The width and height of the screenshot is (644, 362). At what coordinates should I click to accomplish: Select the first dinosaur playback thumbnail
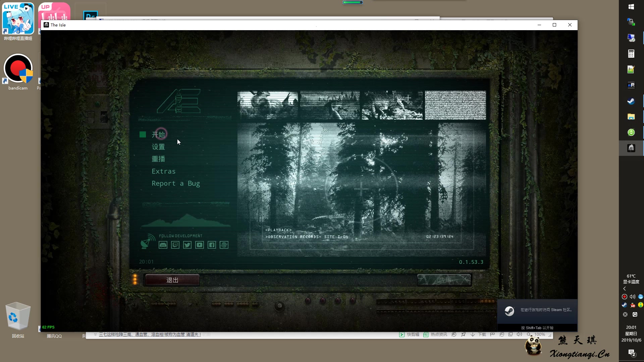point(268,105)
